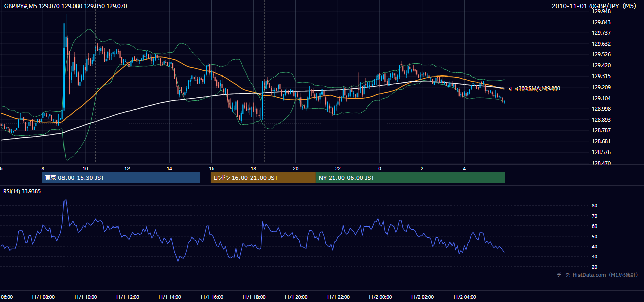
Task: Click hour label 12 under price chart
Action: (x=127, y=168)
